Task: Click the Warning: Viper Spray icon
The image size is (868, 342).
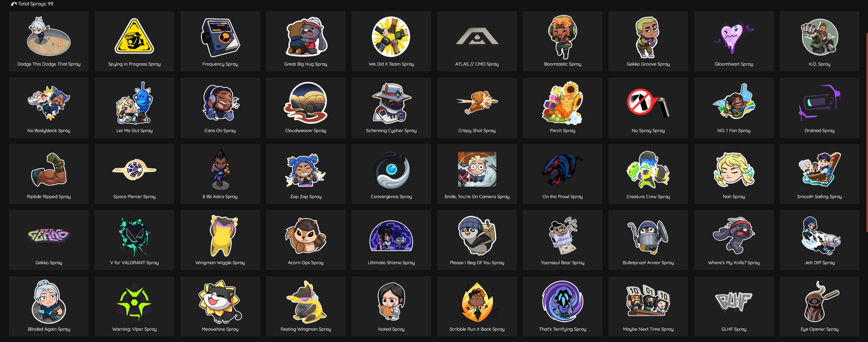Action: pyautogui.click(x=134, y=302)
